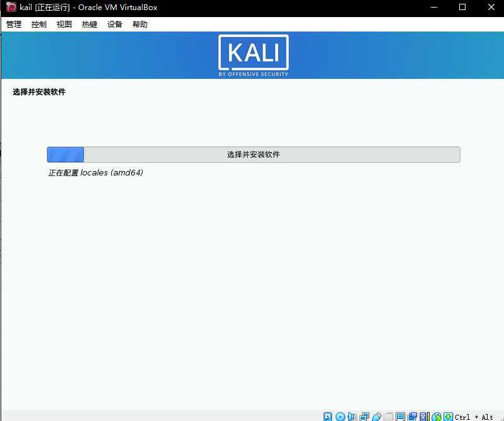Click the mouse integration status icon
The image size is (504, 421).
pyautogui.click(x=437, y=417)
